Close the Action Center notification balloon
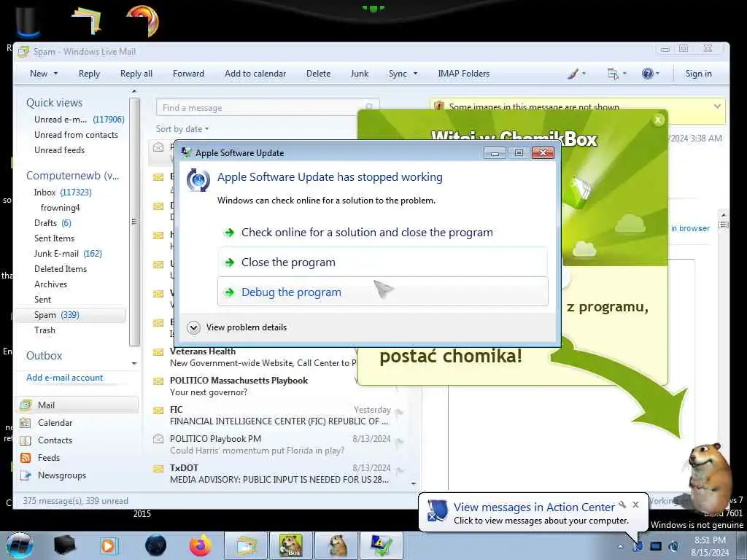Screen dimensions: 747x560 tap(635, 505)
